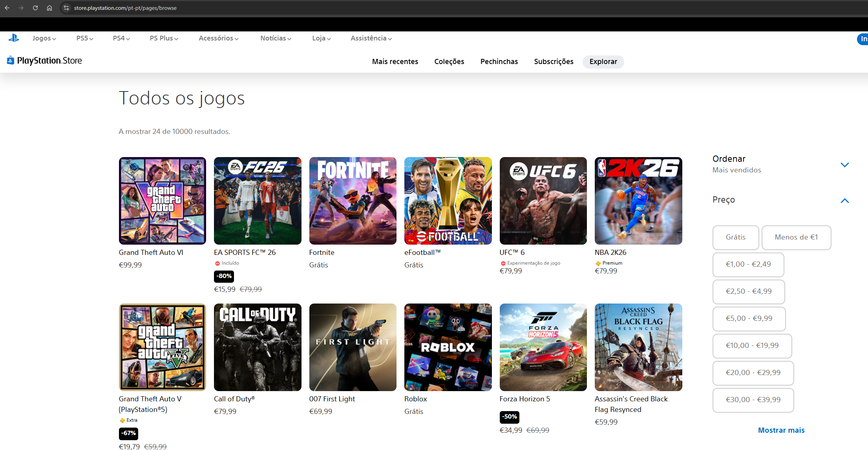The width and height of the screenshot is (868, 450).
Task: Go back using browser back arrow
Action: pos(7,8)
